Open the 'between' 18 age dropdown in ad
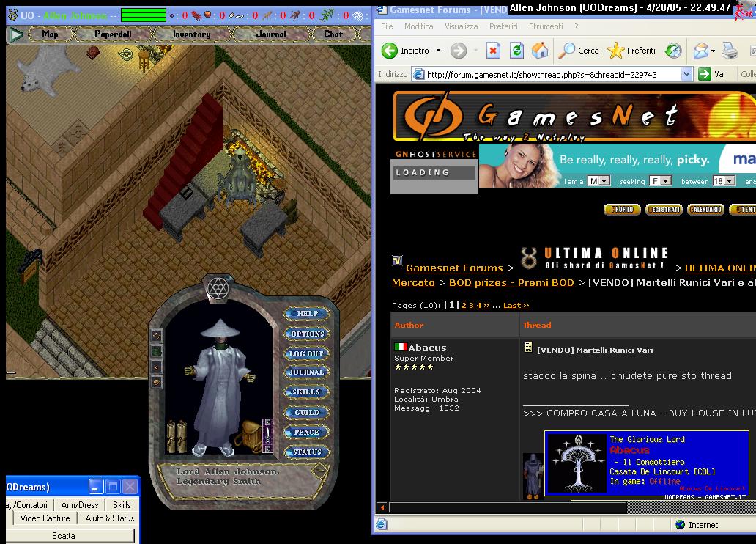Image resolution: width=756 pixels, height=544 pixels. coord(724,181)
